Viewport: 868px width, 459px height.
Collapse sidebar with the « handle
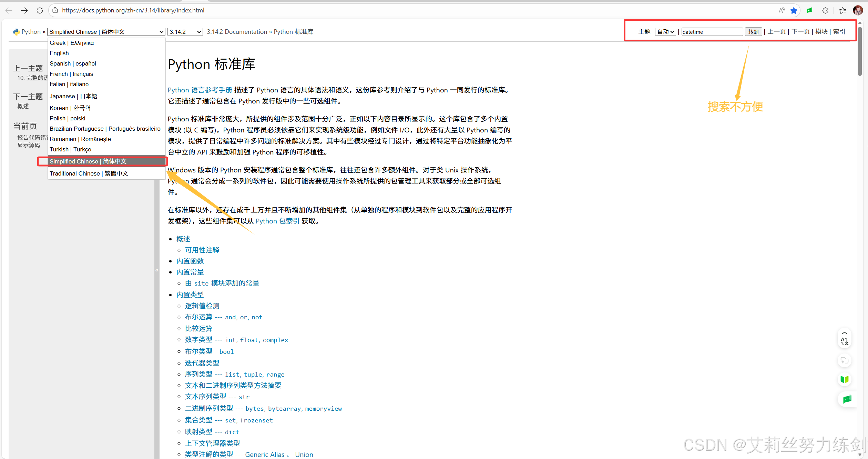157,270
